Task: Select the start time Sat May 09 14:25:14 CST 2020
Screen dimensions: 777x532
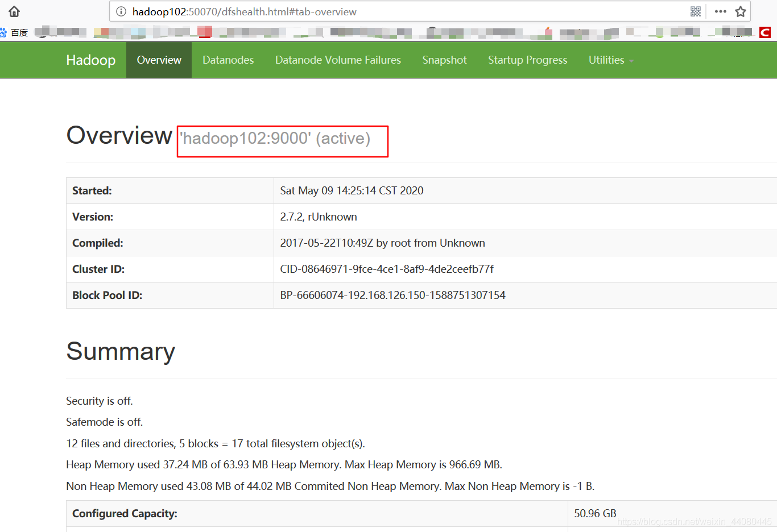Action: (352, 190)
